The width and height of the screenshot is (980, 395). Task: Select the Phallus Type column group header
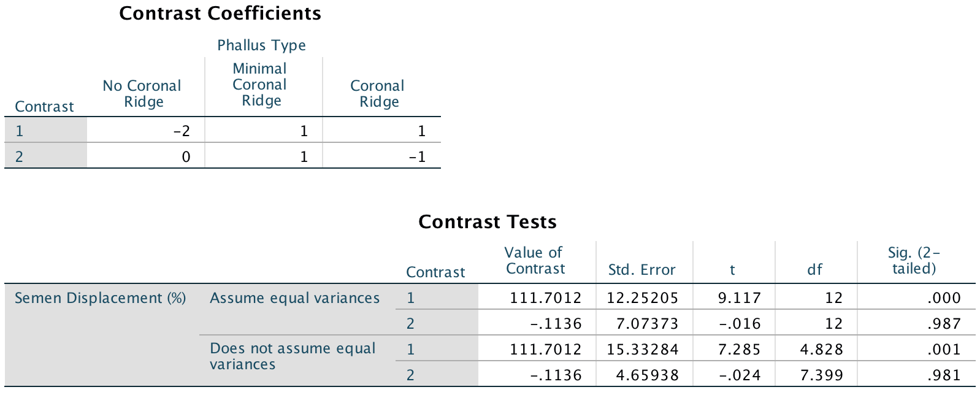[261, 45]
